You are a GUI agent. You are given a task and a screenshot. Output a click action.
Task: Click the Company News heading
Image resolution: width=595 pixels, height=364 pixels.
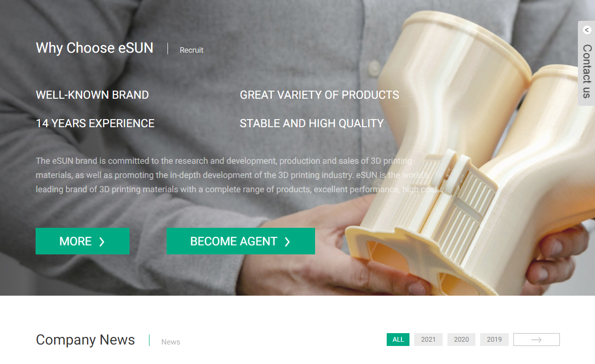pos(85,340)
